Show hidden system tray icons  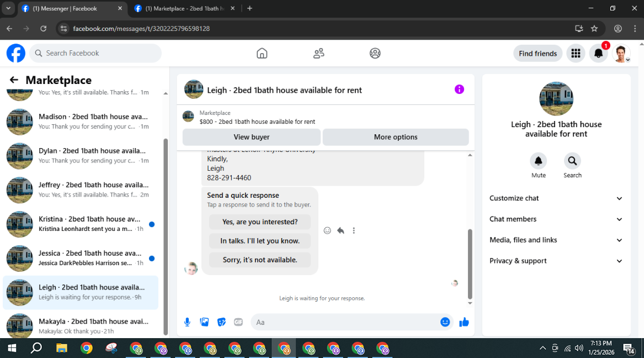(542, 348)
